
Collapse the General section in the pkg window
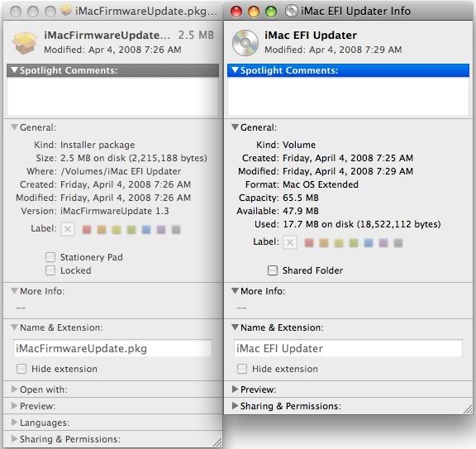pyautogui.click(x=14, y=127)
